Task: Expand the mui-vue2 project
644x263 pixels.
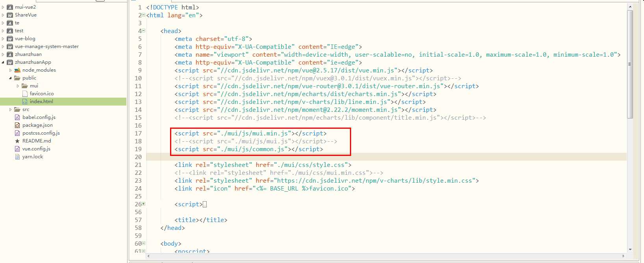Action: pos(3,7)
